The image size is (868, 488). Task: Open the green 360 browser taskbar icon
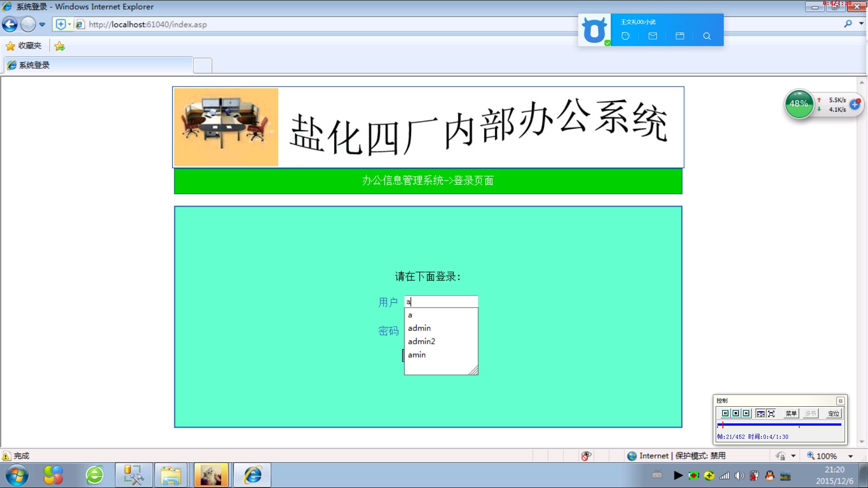[94, 475]
